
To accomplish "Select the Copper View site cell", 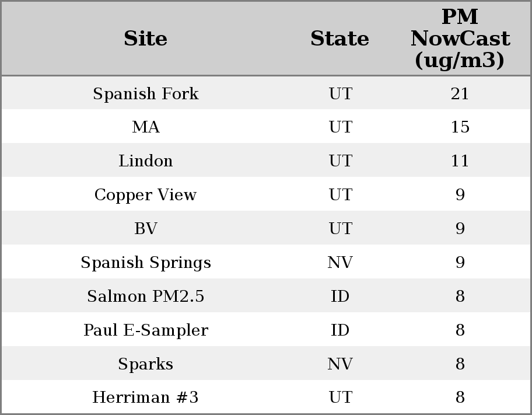I will point(145,195).
